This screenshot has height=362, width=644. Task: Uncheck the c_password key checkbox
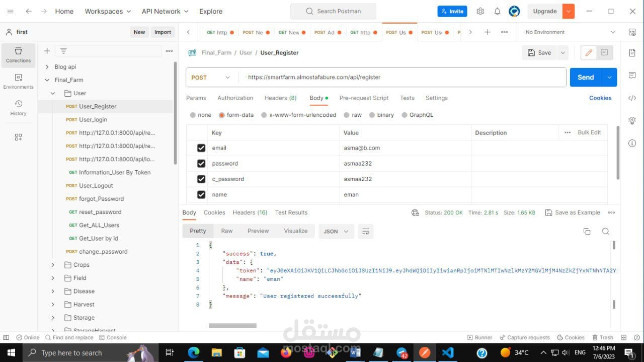point(201,179)
